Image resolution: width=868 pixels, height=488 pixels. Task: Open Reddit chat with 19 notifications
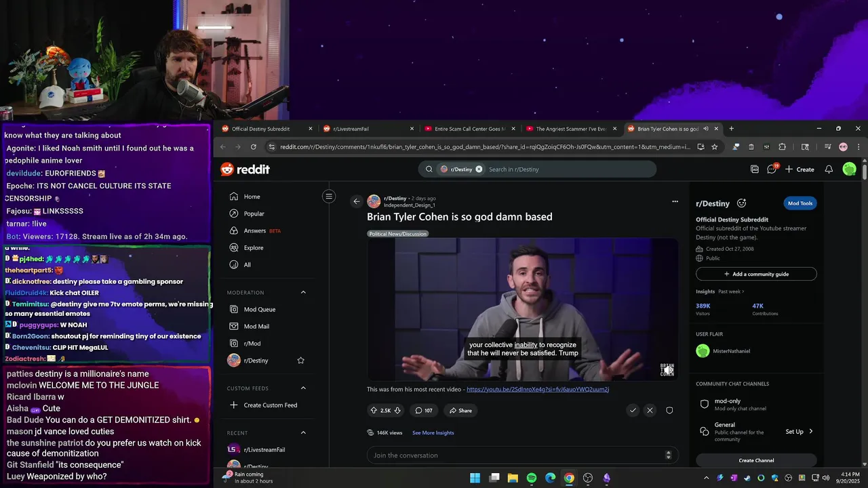pos(772,169)
